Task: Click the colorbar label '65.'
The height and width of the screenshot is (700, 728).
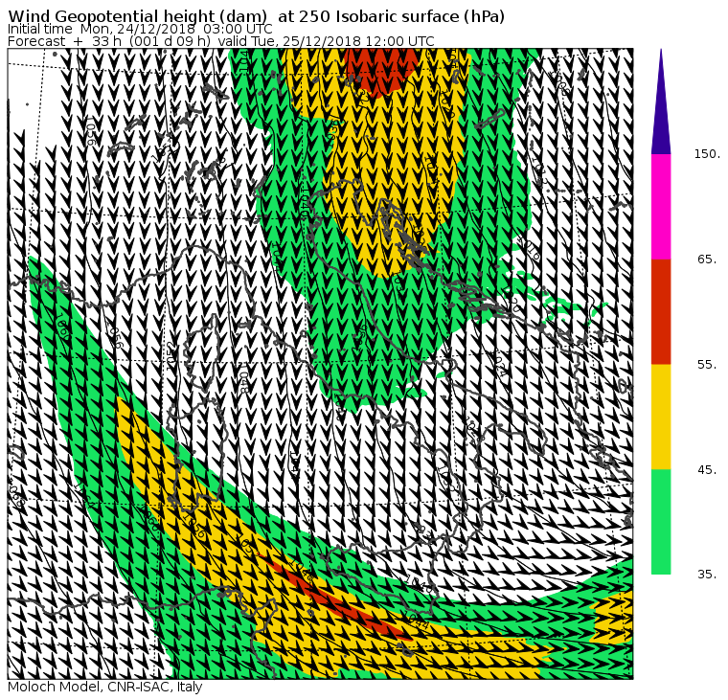Action: [707, 260]
